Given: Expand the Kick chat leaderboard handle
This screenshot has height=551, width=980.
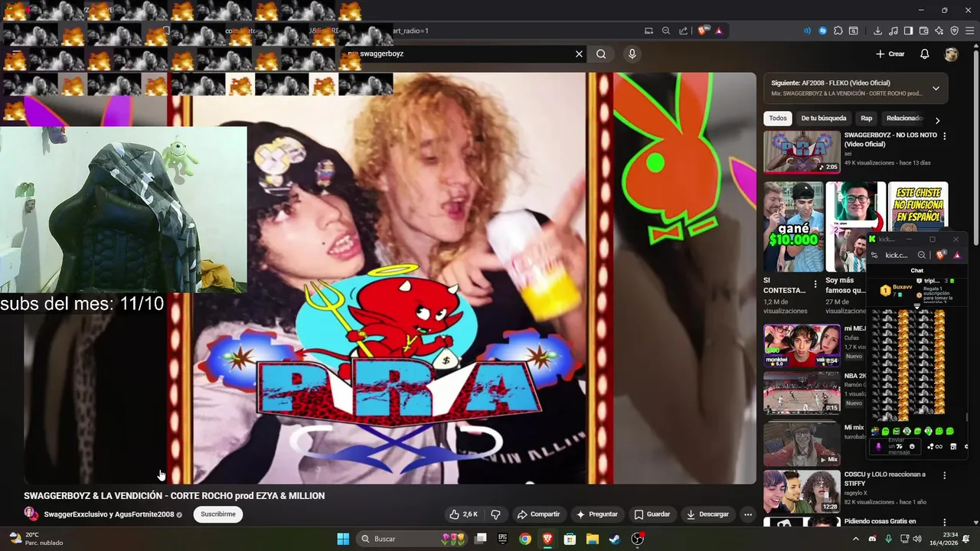Looking at the screenshot, I should pyautogui.click(x=917, y=306).
